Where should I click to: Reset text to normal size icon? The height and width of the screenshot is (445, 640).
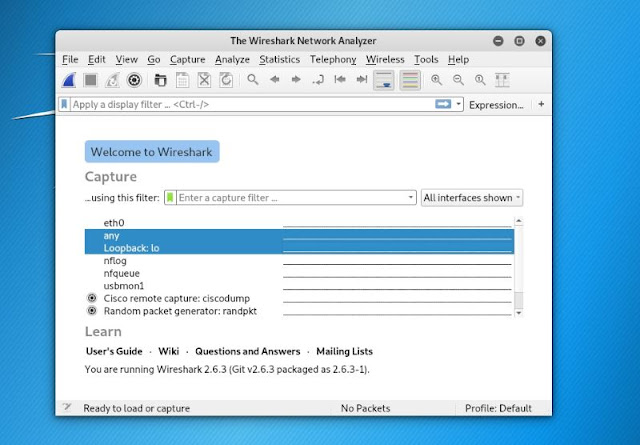(x=480, y=80)
